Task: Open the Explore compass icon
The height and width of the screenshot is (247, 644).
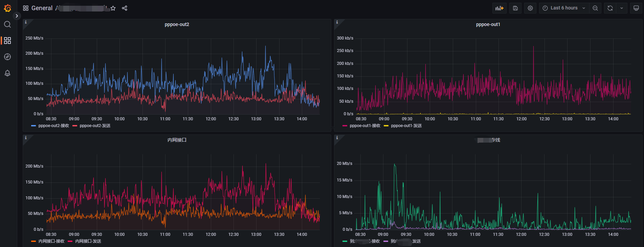Action: point(7,57)
